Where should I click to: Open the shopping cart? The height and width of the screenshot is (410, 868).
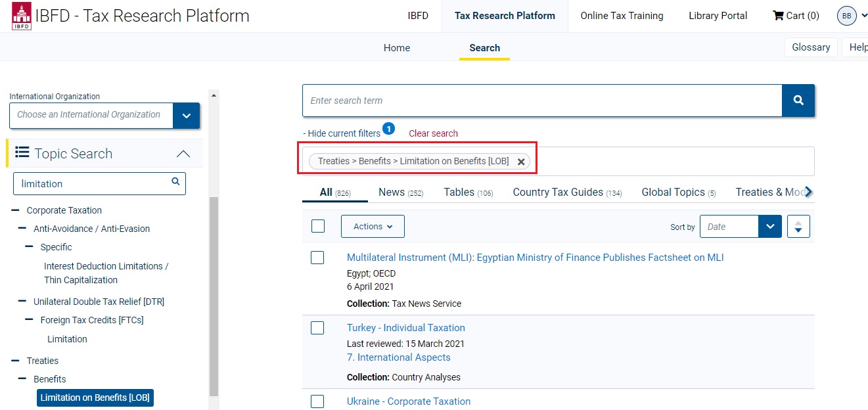click(x=796, y=16)
